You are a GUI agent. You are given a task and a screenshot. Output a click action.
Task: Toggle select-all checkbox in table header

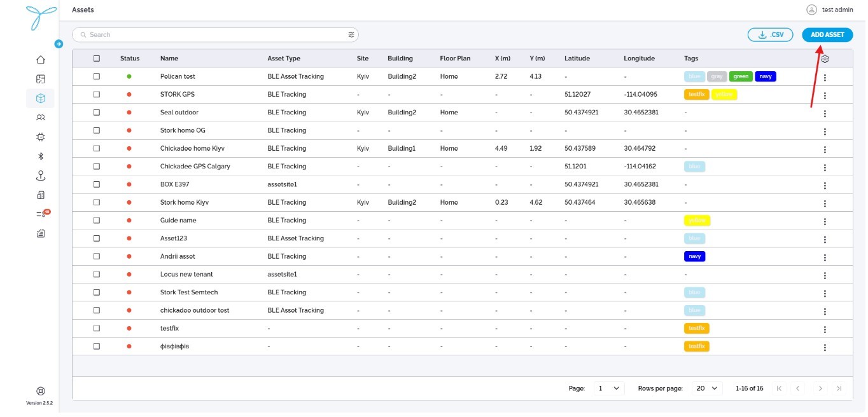97,58
